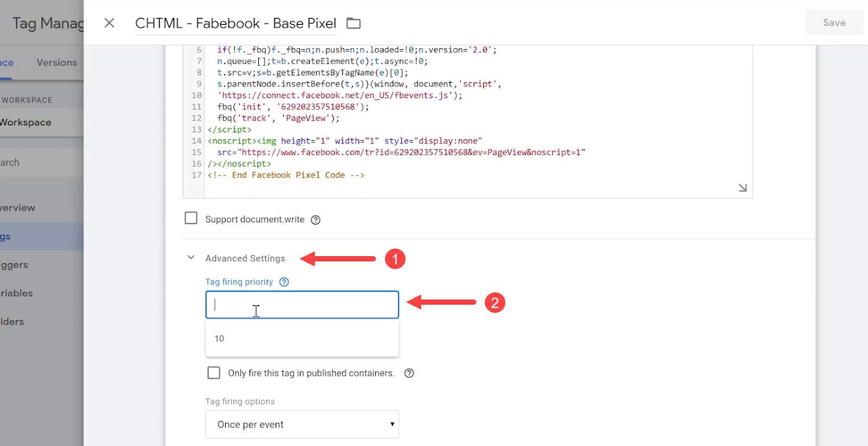Click the search field in background sidebar
The width and height of the screenshot is (868, 446).
(42, 163)
